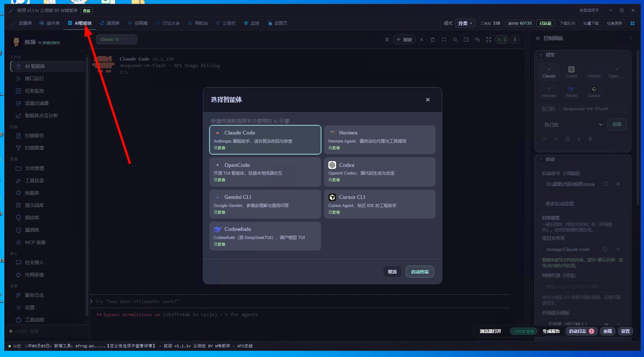Select the Hermes agent card
The width and height of the screenshot is (644, 357).
pos(380,140)
